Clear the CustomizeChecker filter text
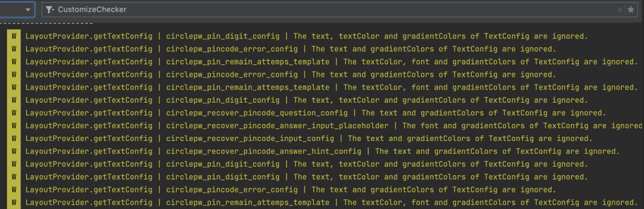This screenshot has width=644, height=209. point(619,10)
